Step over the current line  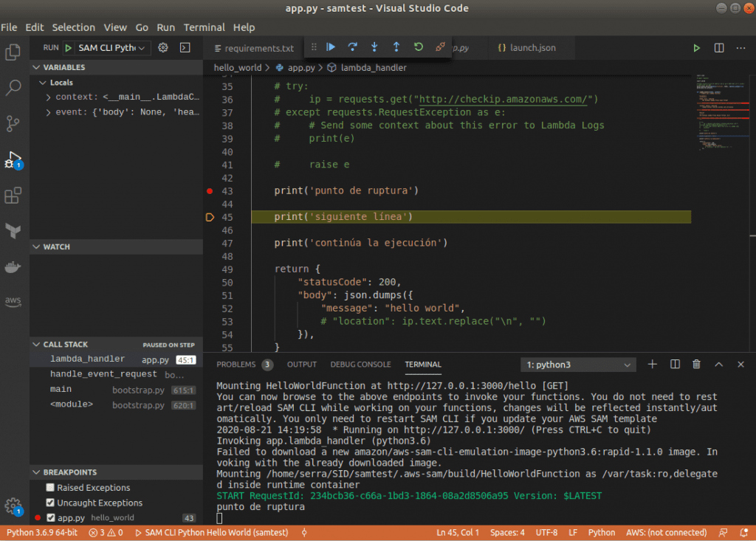click(x=352, y=47)
